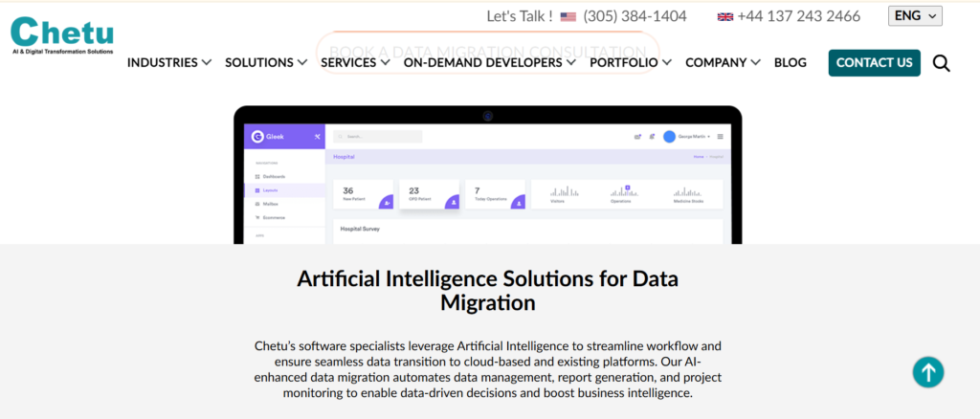
Task: Click the UK flag icon
Action: 724,16
